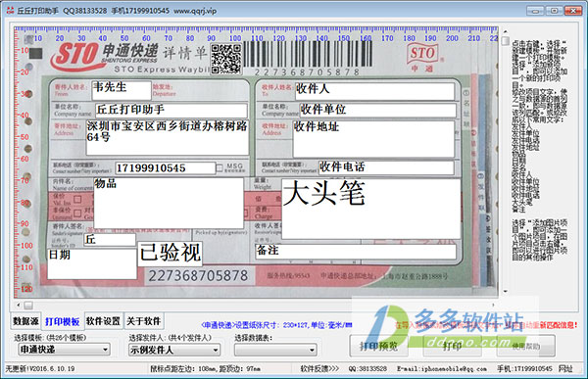Switch to the 打印模板 tab
The width and height of the screenshot is (588, 379).
pyautogui.click(x=63, y=321)
